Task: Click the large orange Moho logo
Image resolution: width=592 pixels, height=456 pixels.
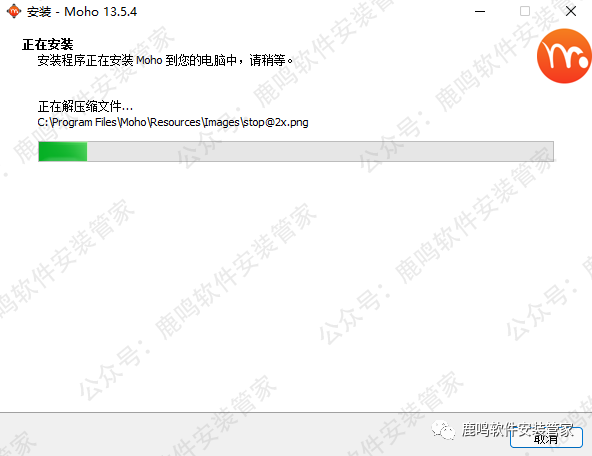Action: 564,56
